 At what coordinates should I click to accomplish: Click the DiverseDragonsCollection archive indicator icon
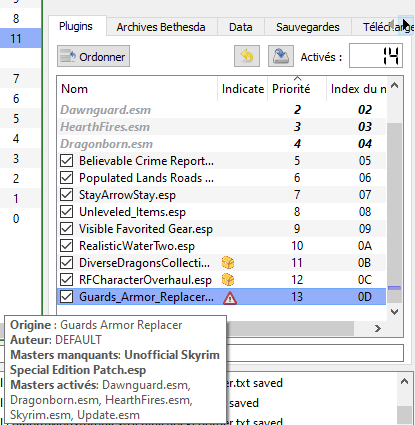click(x=228, y=263)
